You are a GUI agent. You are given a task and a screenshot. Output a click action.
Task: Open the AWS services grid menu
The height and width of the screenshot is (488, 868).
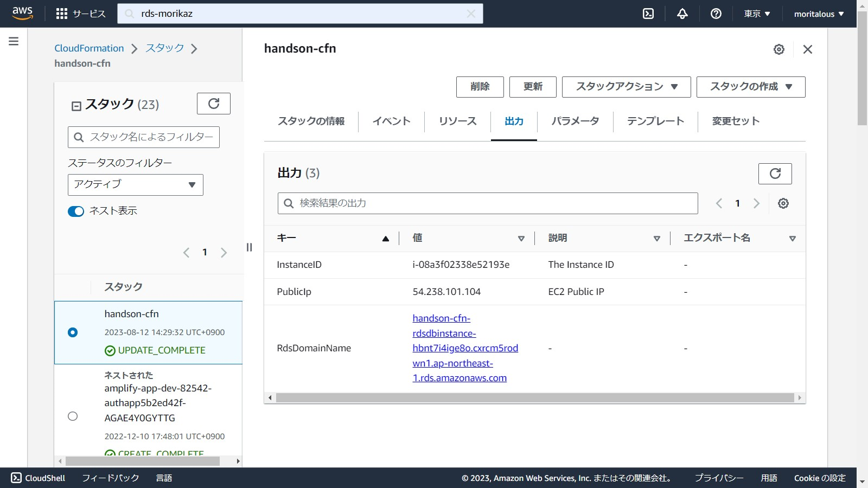click(62, 14)
